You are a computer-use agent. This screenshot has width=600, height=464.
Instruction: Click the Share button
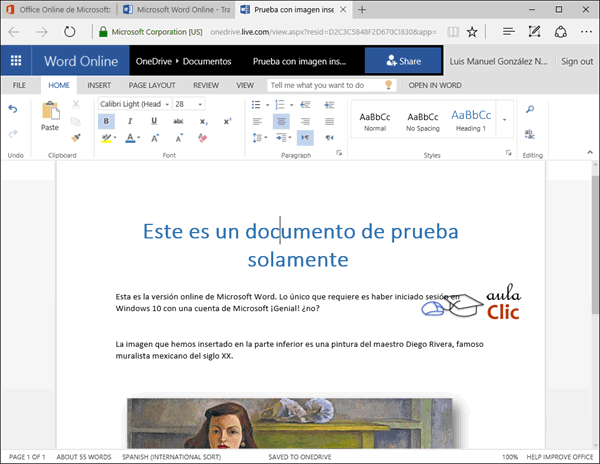pos(403,61)
